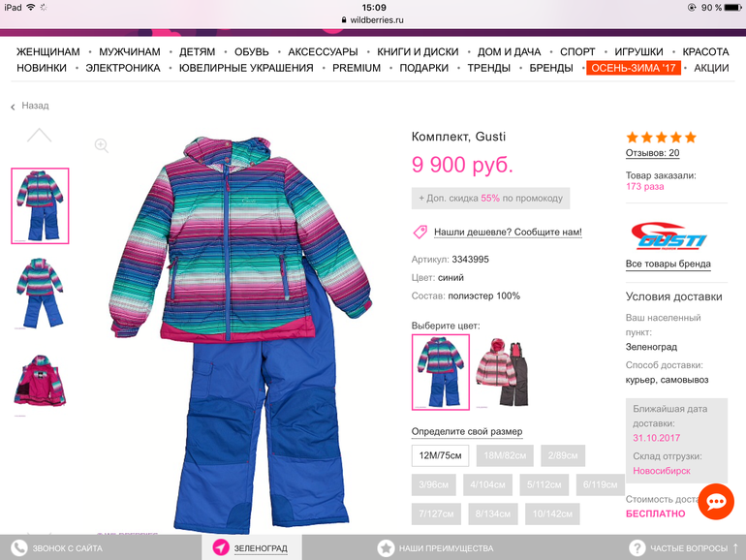The image size is (746, 560).
Task: Open the orange chat bubble icon
Action: 716,502
